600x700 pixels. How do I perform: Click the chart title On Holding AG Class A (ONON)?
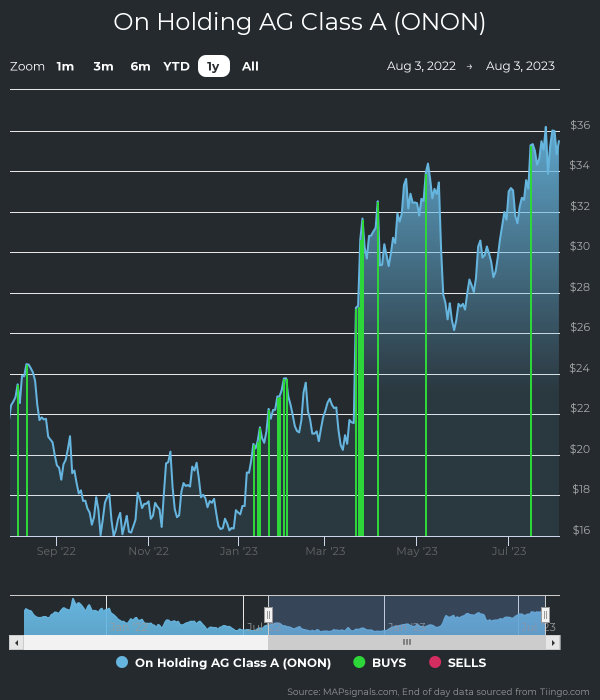point(300,22)
